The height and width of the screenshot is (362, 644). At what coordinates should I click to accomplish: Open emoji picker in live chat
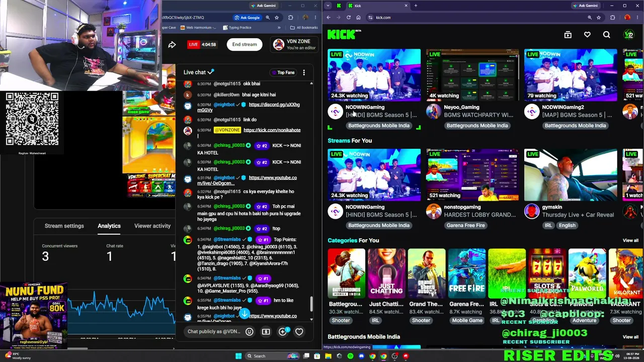coord(249,332)
